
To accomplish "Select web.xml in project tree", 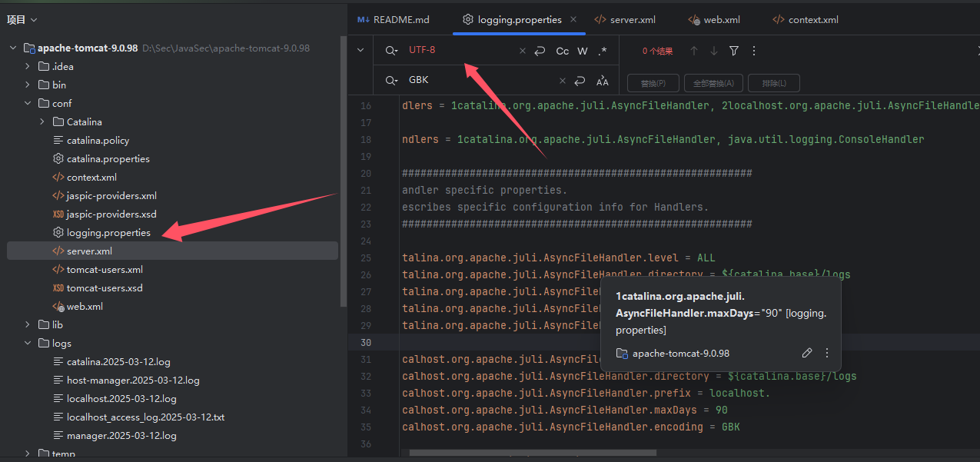I will [85, 306].
